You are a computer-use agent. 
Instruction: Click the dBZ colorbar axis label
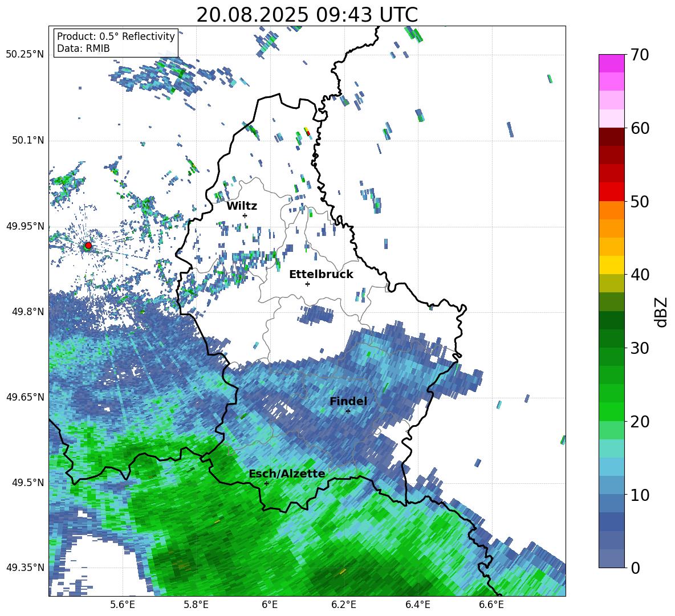[x=661, y=312]
